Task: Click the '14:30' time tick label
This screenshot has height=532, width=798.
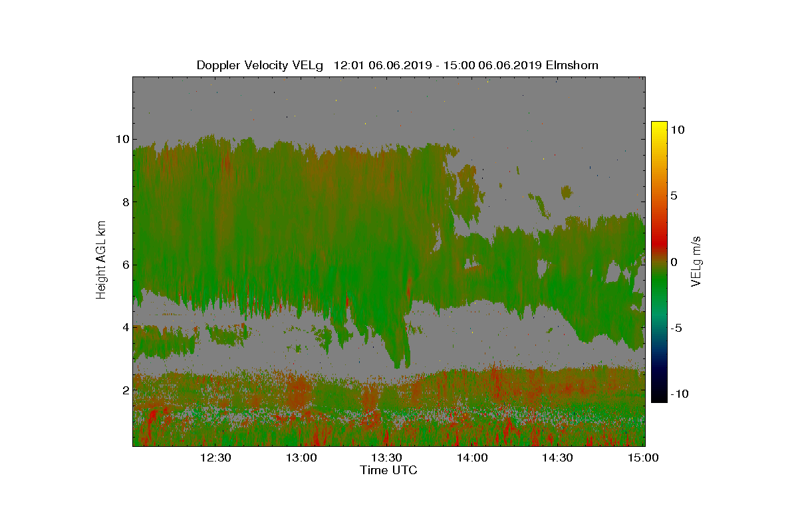Action: pyautogui.click(x=557, y=458)
